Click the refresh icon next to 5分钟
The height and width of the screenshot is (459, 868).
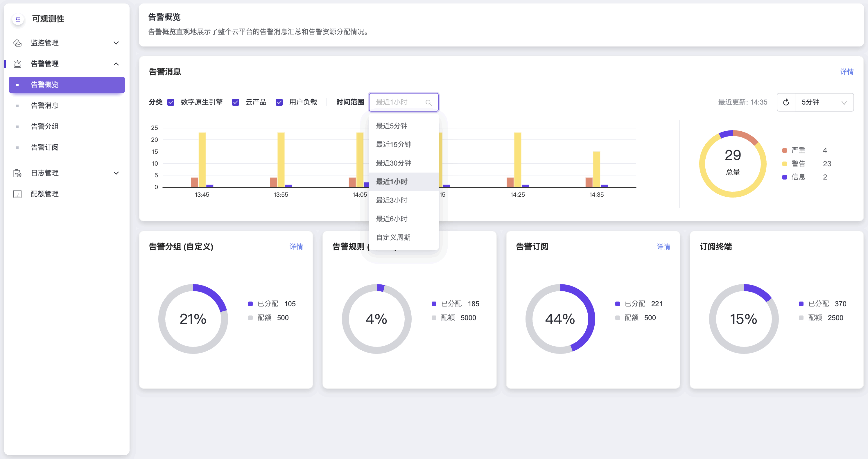pos(786,102)
